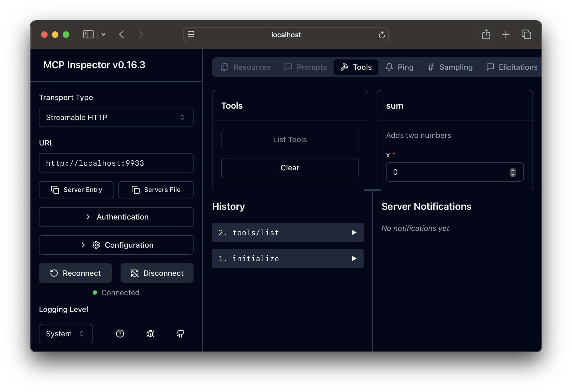This screenshot has height=392, width=572.
Task: Switch to the Resources tab
Action: [x=246, y=67]
